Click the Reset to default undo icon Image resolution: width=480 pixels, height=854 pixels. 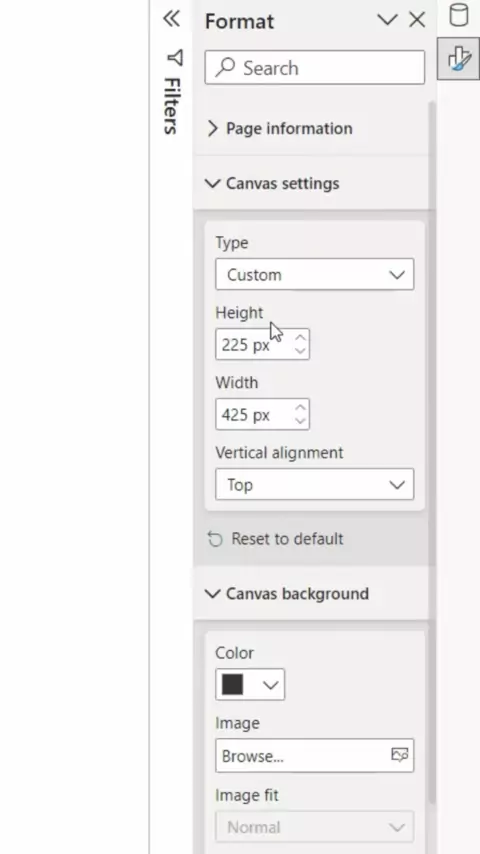(x=215, y=539)
